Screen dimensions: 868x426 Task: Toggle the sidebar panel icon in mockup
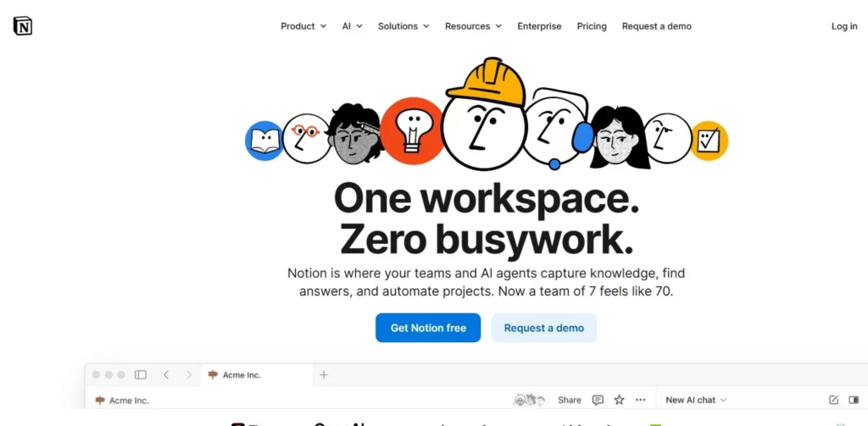[x=141, y=374]
